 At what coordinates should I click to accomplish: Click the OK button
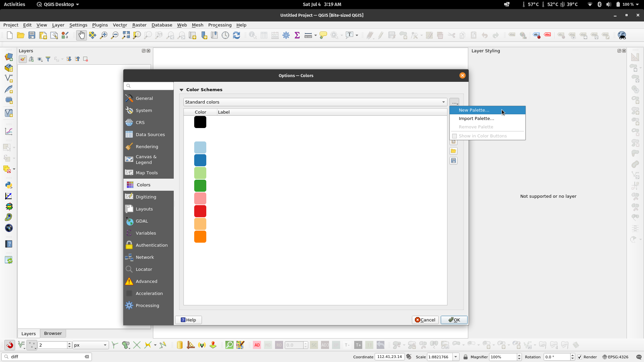click(x=454, y=320)
